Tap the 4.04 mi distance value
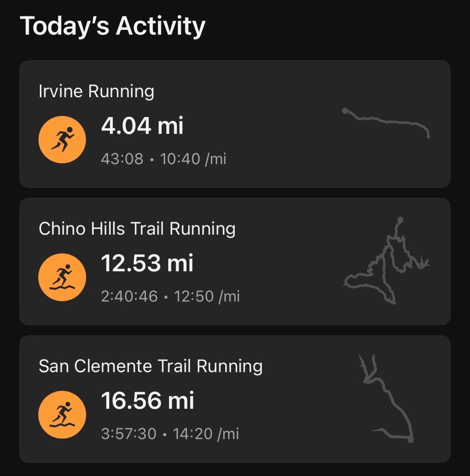 click(142, 126)
